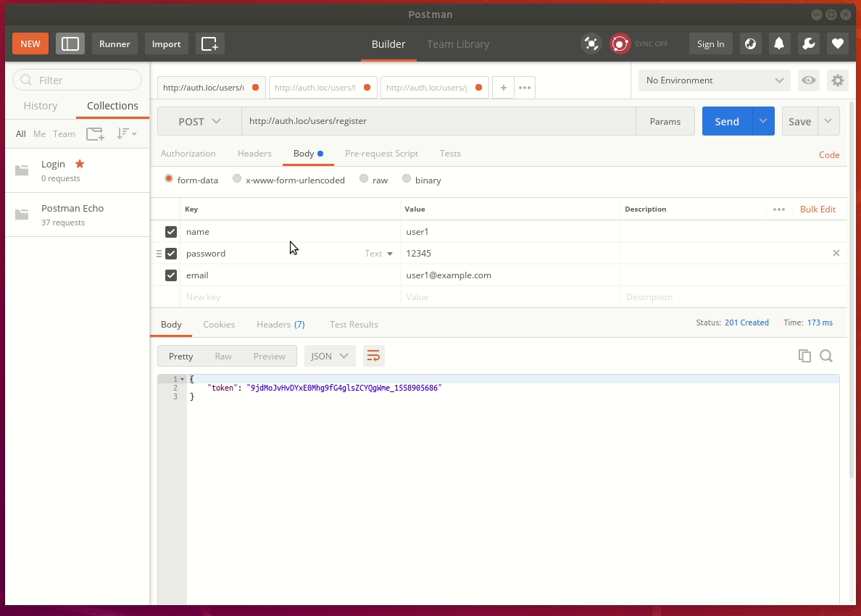
Task: Click the sync status circle icon
Action: [x=620, y=44]
